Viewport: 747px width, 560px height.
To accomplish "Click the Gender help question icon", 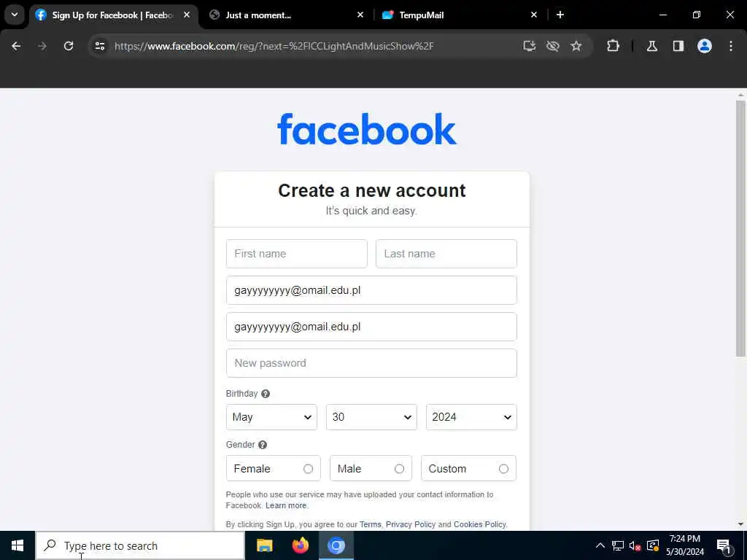I will pyautogui.click(x=263, y=445).
